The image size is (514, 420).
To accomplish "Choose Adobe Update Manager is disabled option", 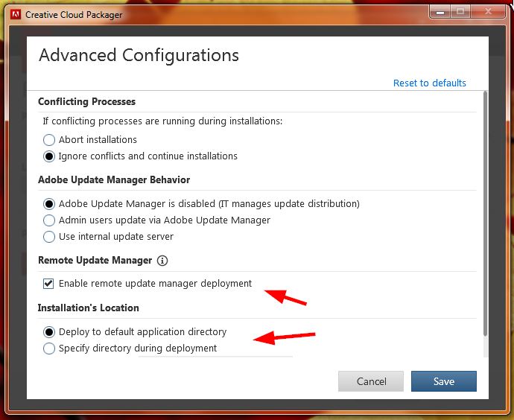I will [x=49, y=204].
